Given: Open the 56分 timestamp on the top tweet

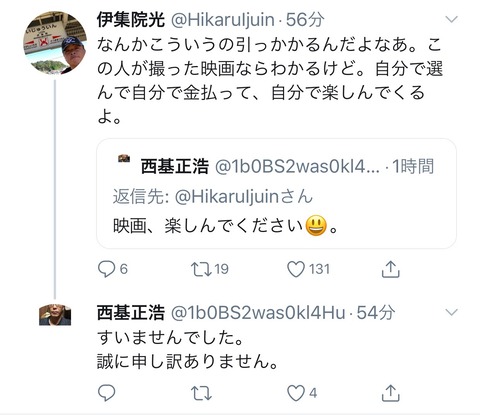Looking at the screenshot, I should 305,20.
